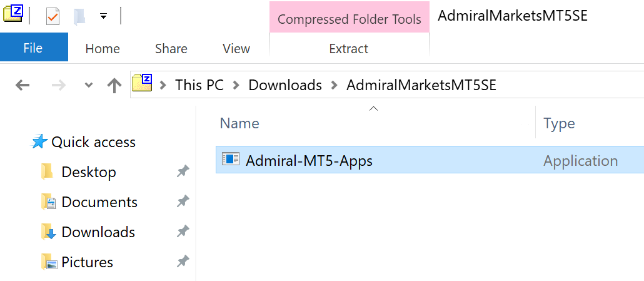Click the pin icon beside Documents
The height and width of the screenshot is (281, 644).
[183, 202]
